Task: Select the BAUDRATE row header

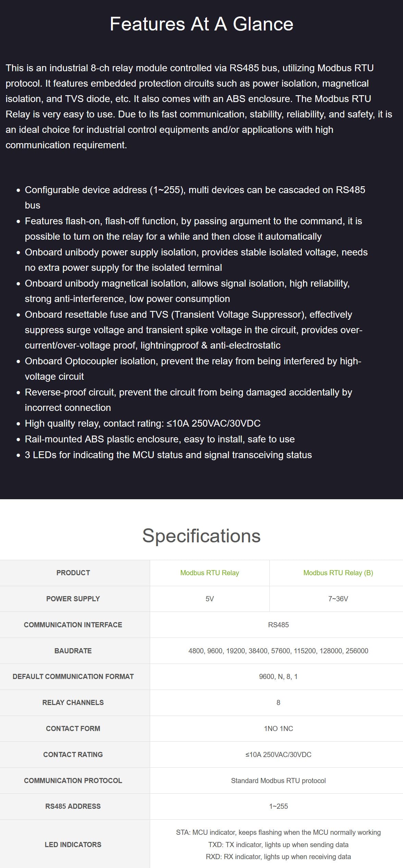Action: click(x=73, y=651)
